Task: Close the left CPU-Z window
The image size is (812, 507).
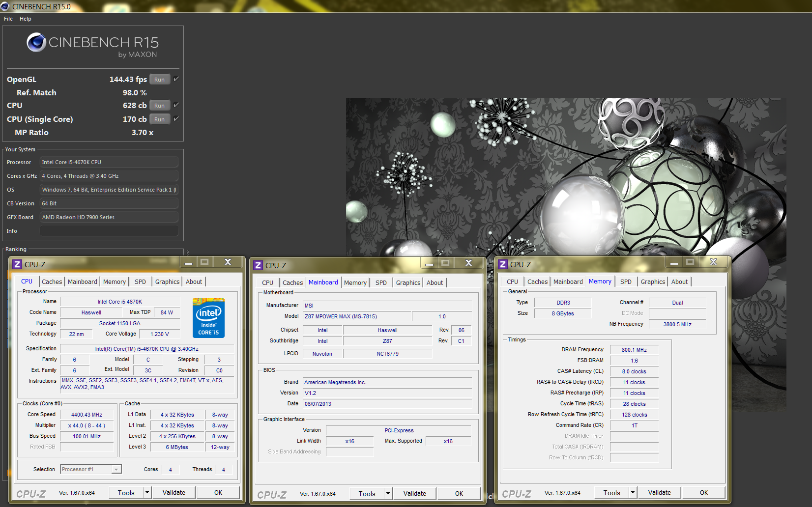Action: pyautogui.click(x=228, y=262)
